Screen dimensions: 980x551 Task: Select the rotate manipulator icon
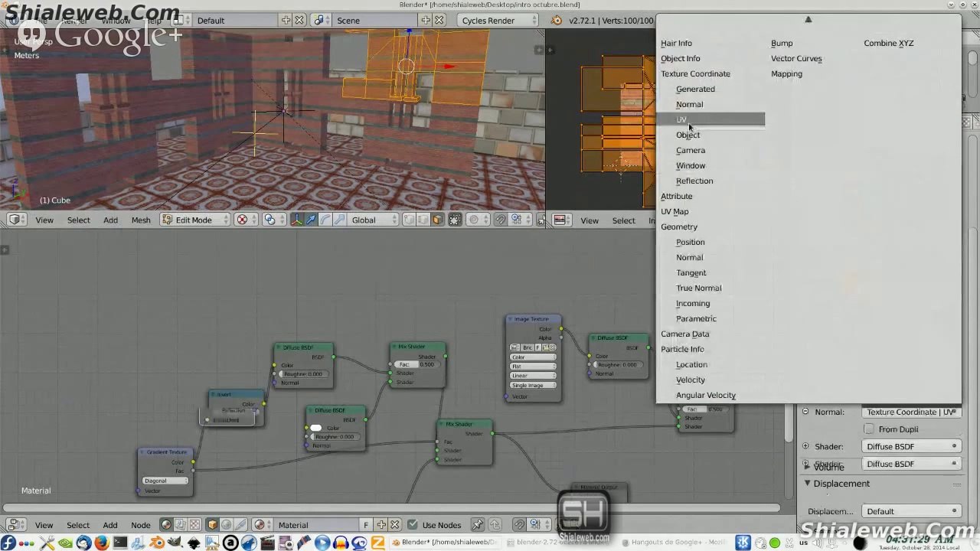point(325,220)
